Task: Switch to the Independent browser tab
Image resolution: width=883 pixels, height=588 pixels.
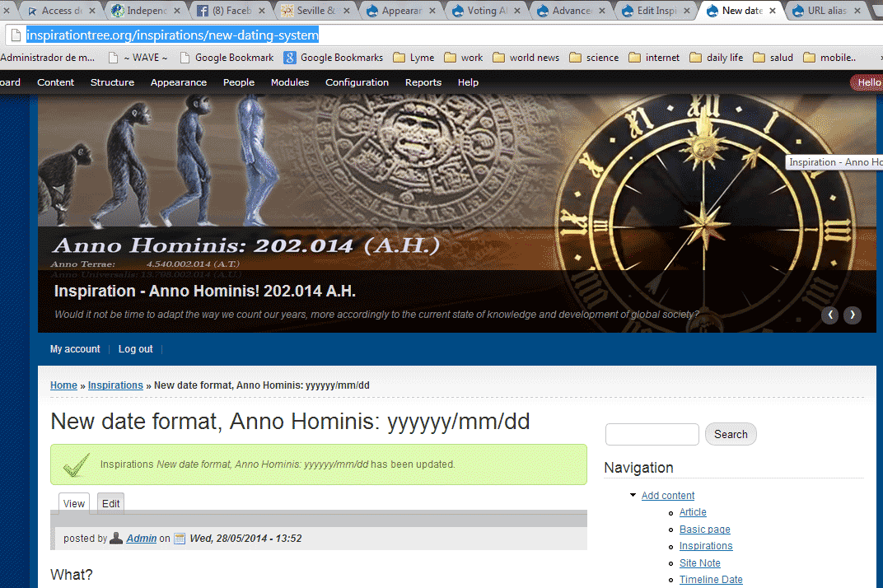Action: pos(146,11)
